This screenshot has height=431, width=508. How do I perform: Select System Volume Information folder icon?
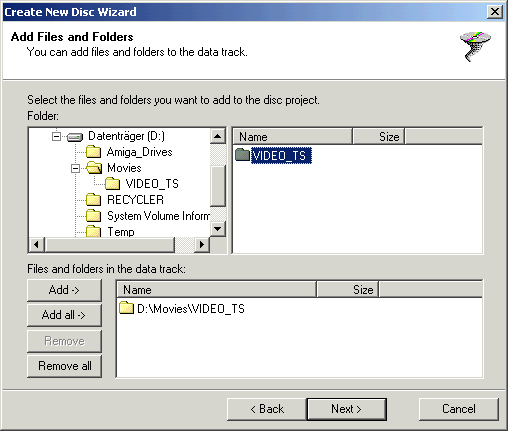click(93, 216)
